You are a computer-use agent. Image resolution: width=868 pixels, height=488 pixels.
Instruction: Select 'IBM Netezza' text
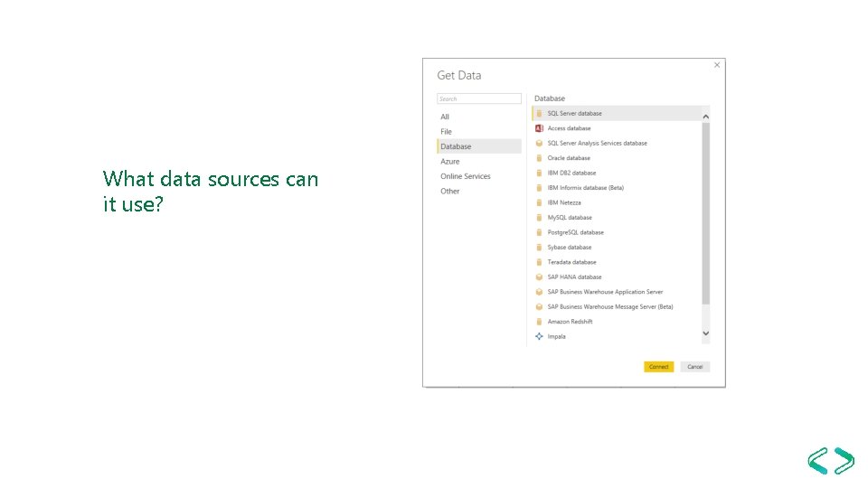tap(564, 203)
